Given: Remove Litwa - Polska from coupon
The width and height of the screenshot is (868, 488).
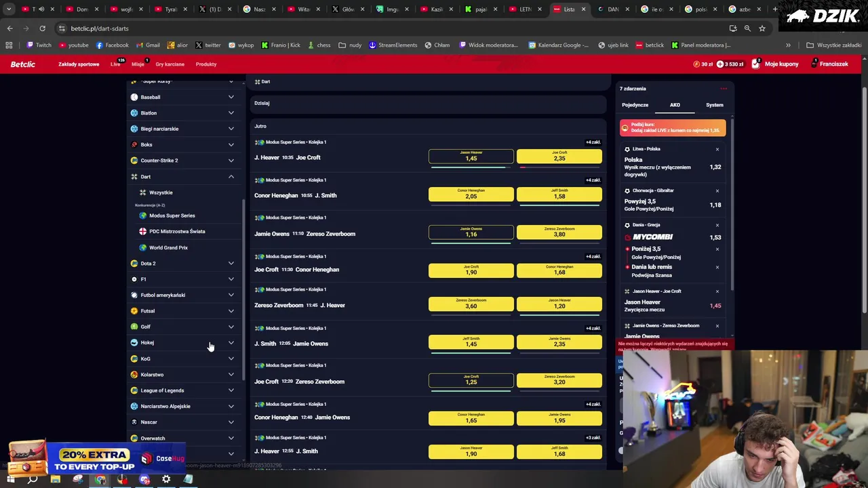Looking at the screenshot, I should (x=717, y=149).
